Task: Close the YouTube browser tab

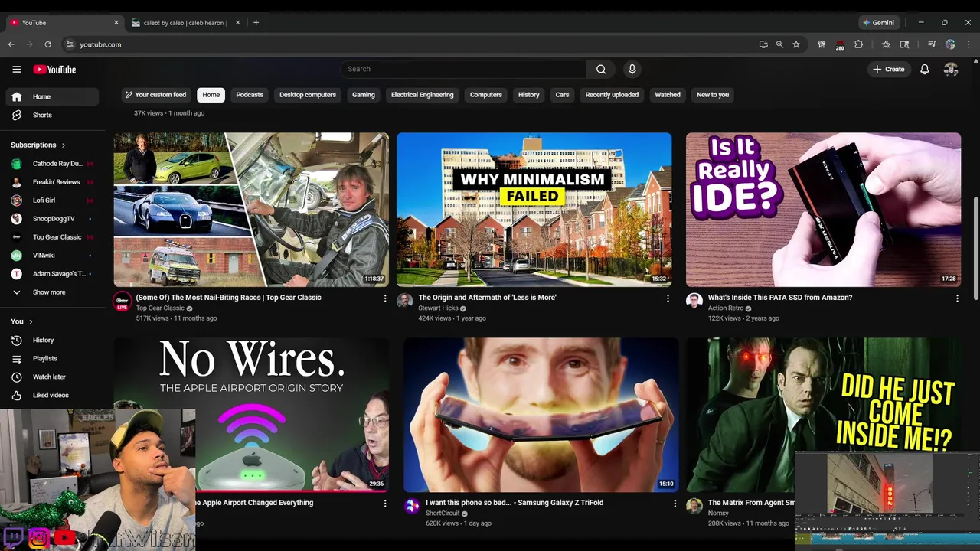Action: pyautogui.click(x=116, y=23)
